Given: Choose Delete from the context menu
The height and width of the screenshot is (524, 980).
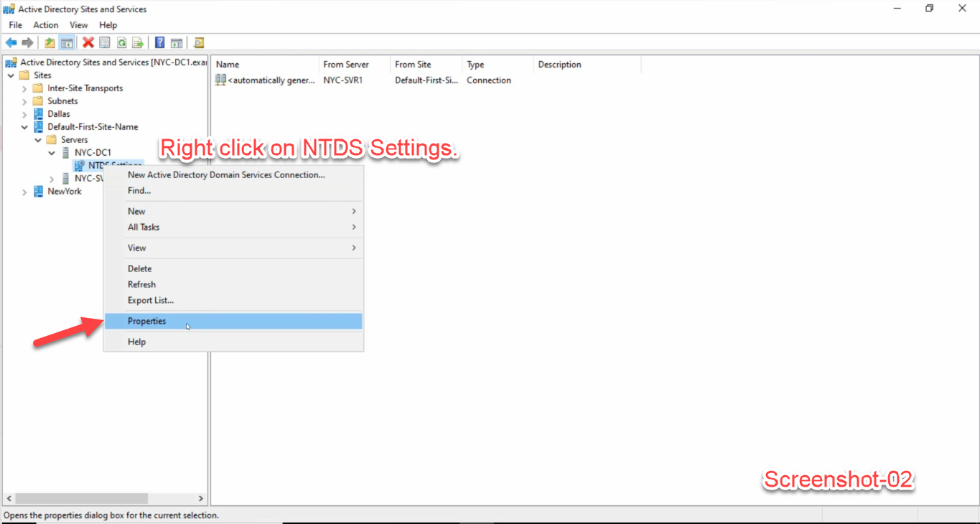Looking at the screenshot, I should click(x=233, y=268).
